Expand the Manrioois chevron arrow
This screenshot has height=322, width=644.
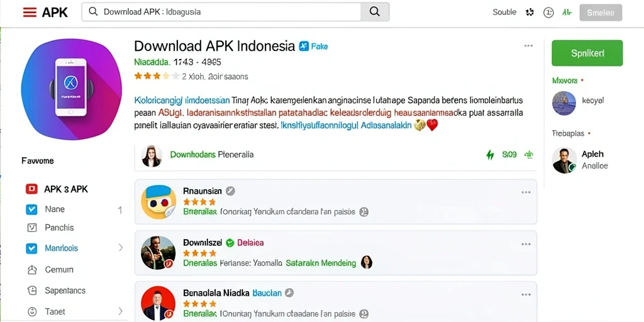click(x=121, y=248)
